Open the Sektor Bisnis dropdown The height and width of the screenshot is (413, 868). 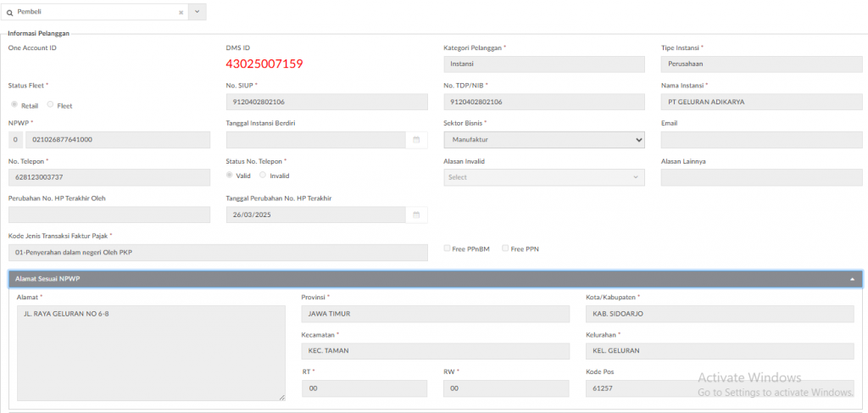(543, 140)
